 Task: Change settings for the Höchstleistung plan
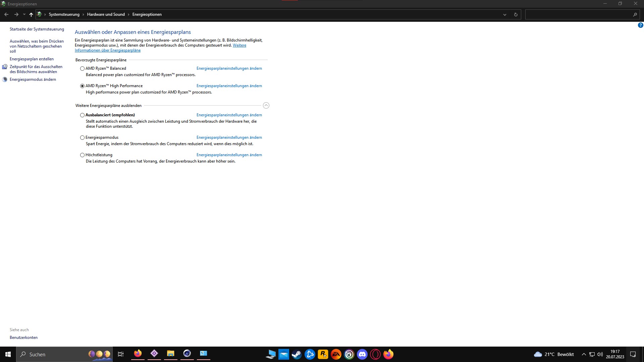[x=229, y=155]
